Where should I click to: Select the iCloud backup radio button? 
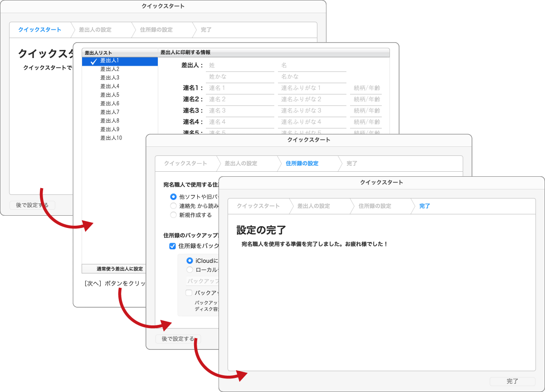pos(190,261)
